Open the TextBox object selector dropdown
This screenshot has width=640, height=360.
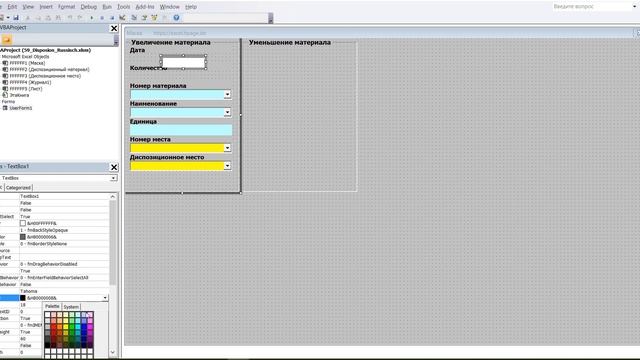point(113,178)
